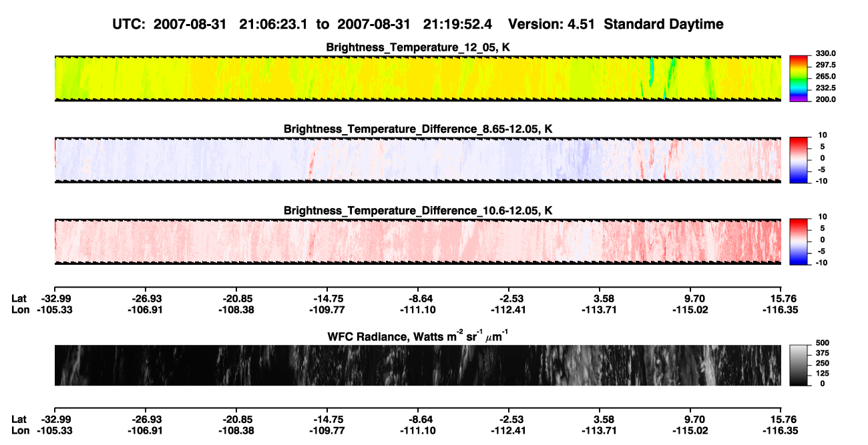Click the '297.5' colorbar tick label
This screenshot has height=445, width=868.
click(x=827, y=65)
